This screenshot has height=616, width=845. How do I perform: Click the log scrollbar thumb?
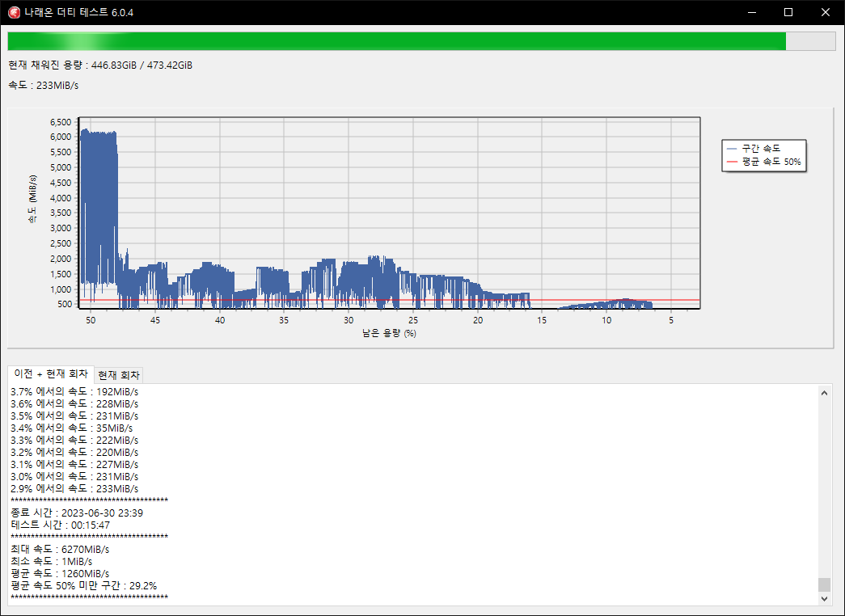(x=824, y=584)
